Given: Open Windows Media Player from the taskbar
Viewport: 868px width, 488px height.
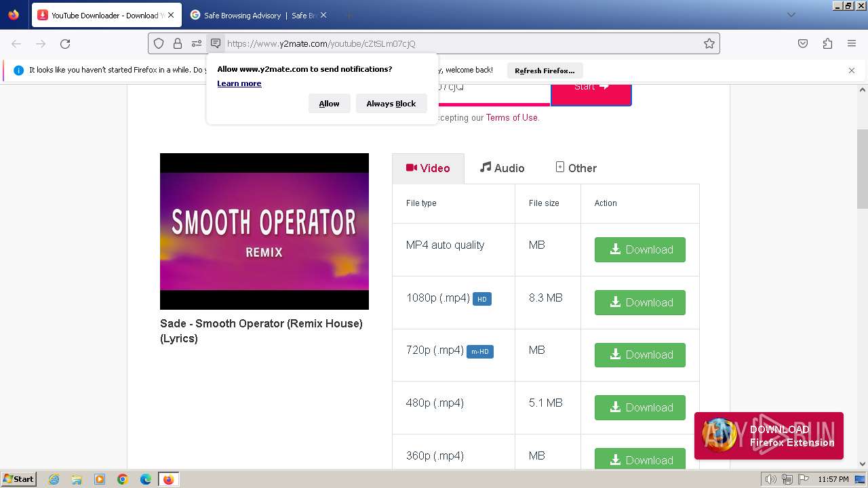Looking at the screenshot, I should pyautogui.click(x=100, y=479).
